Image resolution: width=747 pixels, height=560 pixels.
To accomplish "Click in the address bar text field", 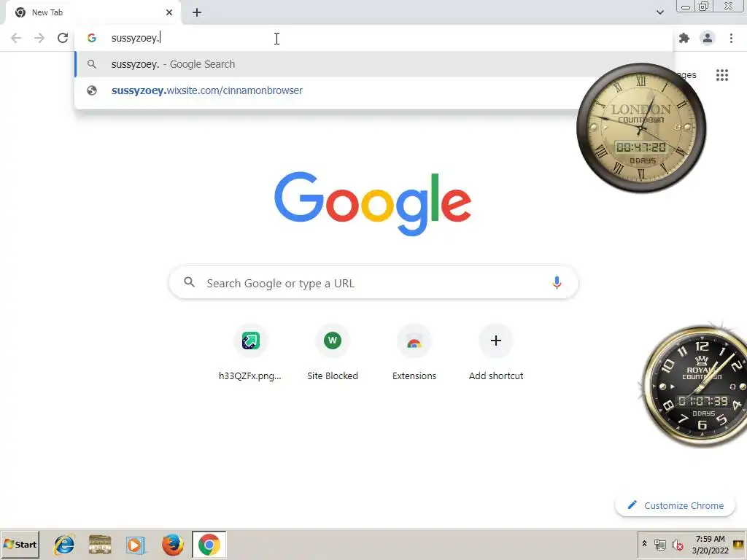I will coord(374,38).
